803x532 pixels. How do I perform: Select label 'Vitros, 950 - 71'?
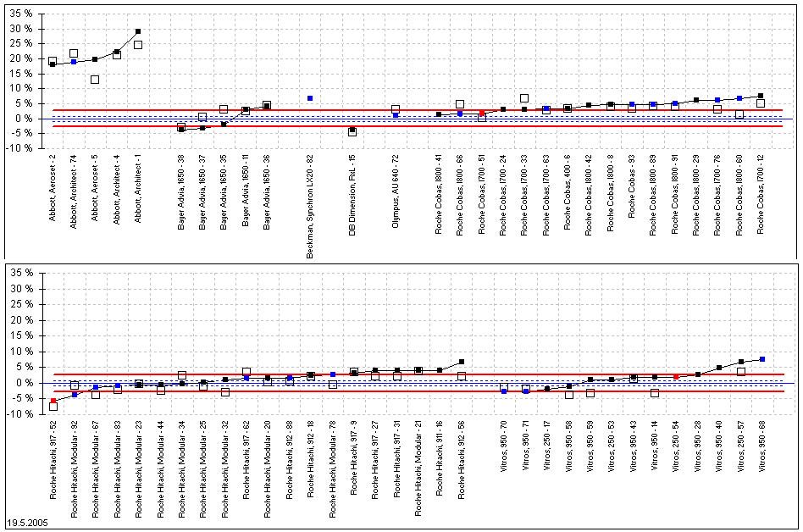coord(525,448)
